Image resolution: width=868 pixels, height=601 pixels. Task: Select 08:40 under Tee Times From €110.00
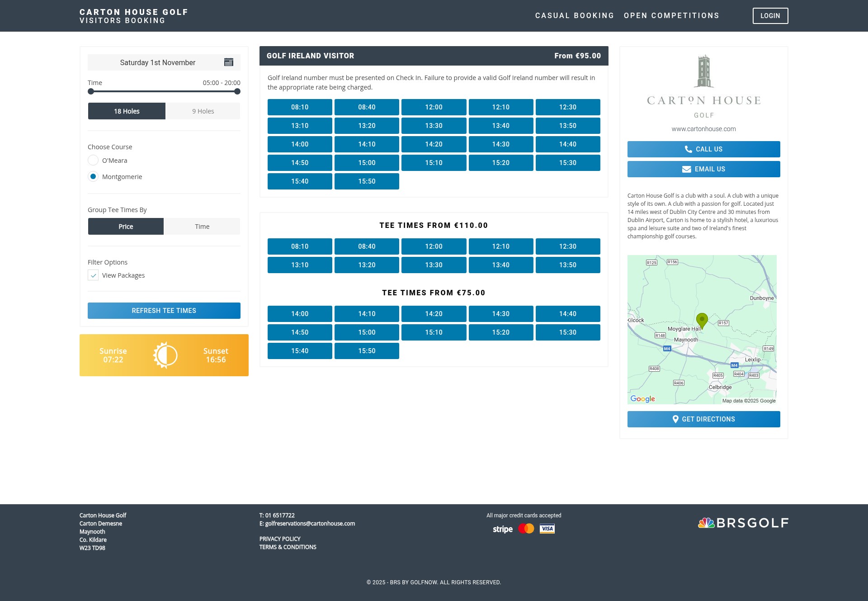click(x=367, y=246)
